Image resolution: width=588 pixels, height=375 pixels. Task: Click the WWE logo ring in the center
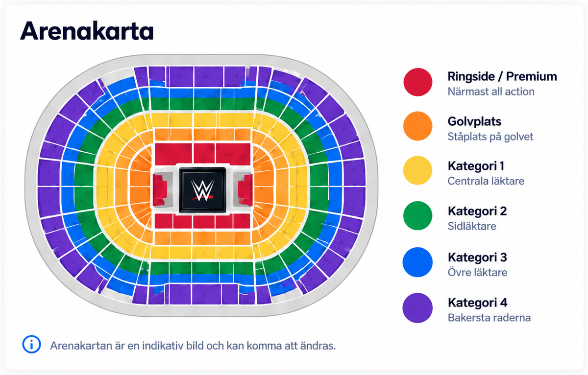(202, 190)
